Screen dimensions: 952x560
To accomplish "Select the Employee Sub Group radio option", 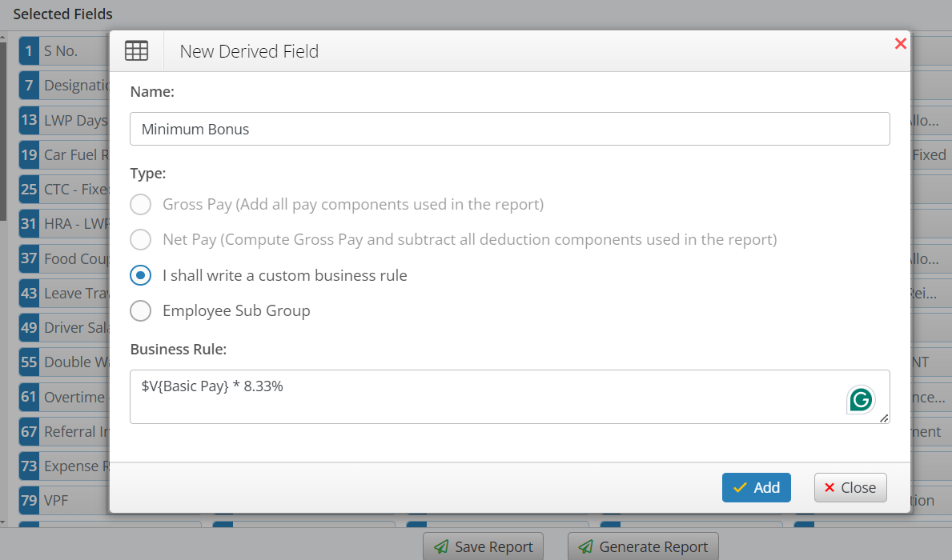I will click(x=140, y=310).
